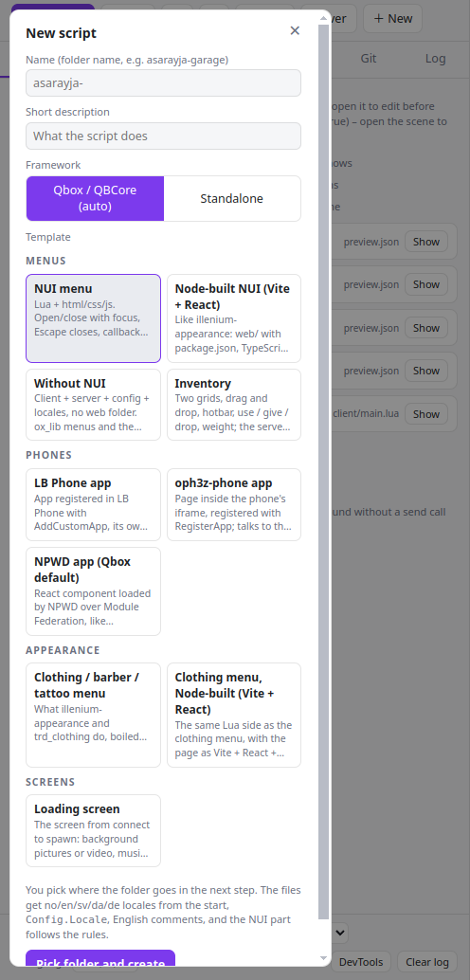Choose NPWD app (Qbox default) template
470x980 pixels.
coord(93,591)
